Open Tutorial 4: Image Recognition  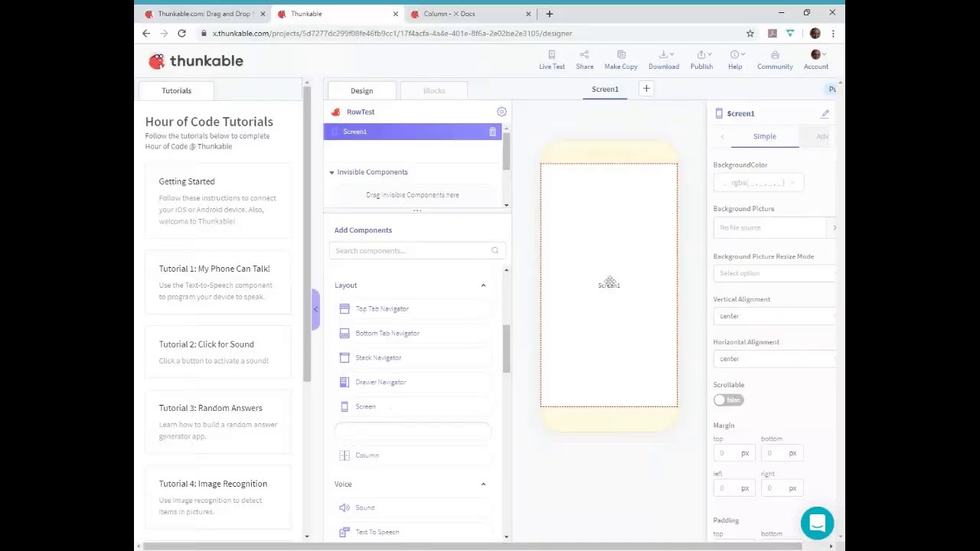coord(218,498)
